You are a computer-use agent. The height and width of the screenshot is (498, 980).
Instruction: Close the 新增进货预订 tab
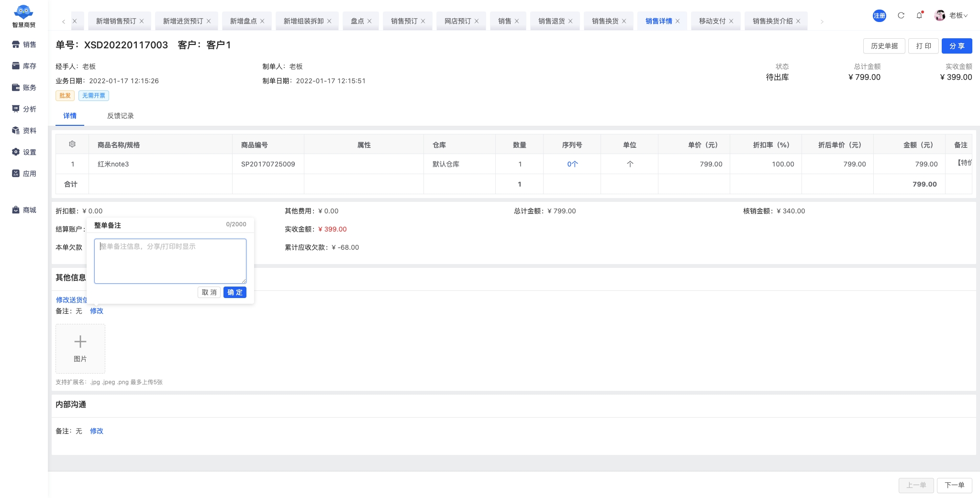tap(209, 21)
